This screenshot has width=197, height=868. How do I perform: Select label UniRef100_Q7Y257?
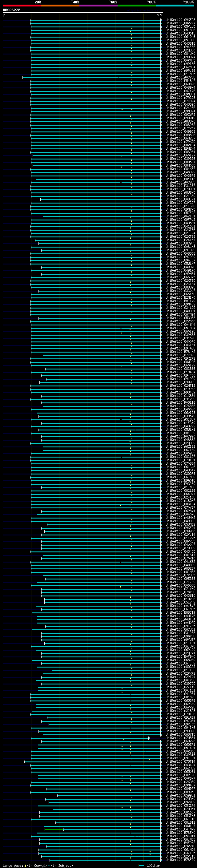pyautogui.click(x=180, y=128)
